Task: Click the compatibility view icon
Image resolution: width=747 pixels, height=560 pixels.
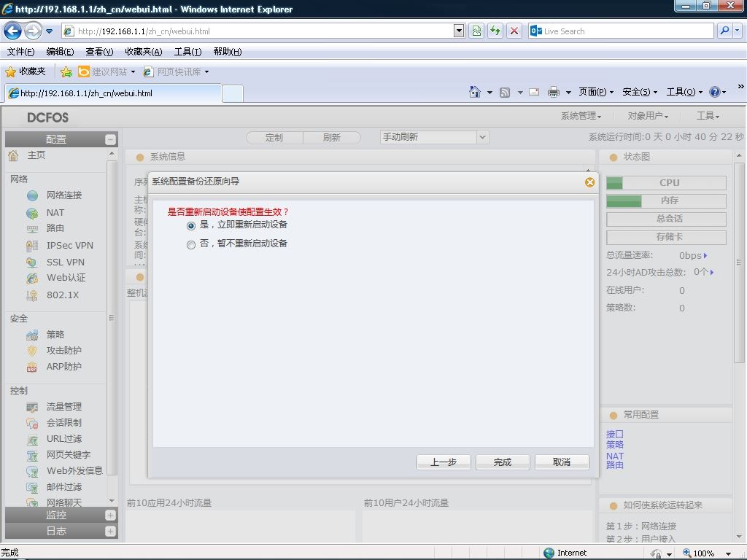Action: click(x=476, y=31)
